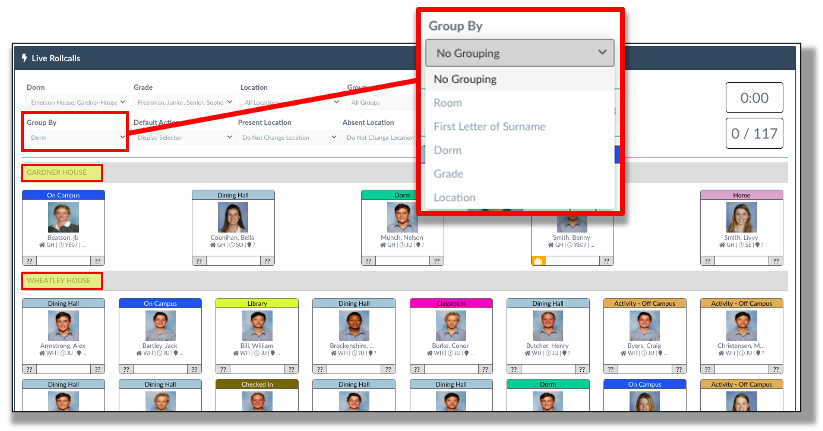Click the Dining Hall banner on Counihan, Bella's card
823x431 pixels.
point(233,195)
